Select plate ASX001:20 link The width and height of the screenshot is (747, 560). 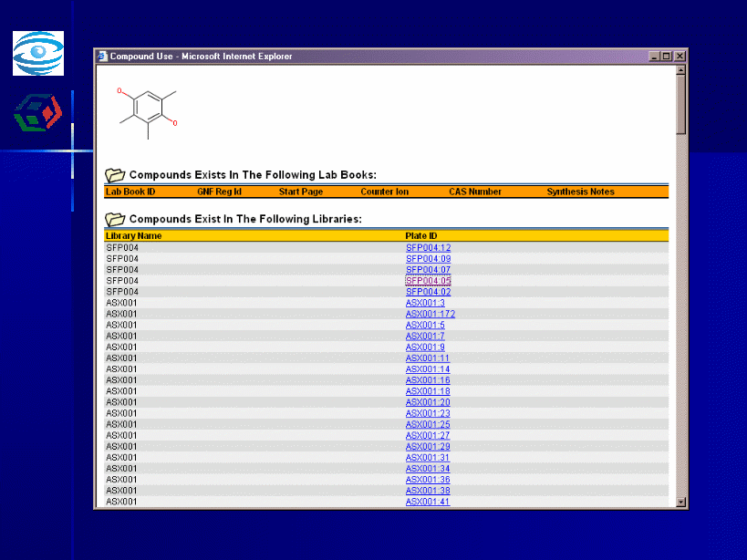point(428,402)
